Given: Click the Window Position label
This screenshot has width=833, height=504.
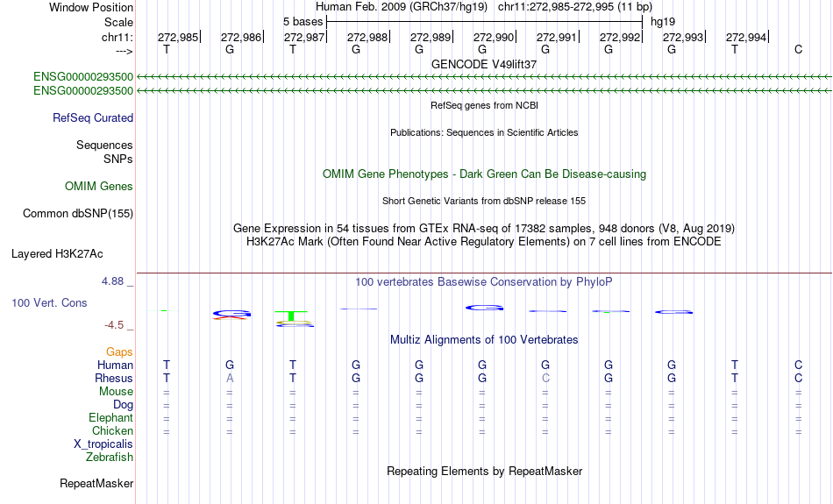Looking at the screenshot, I should [91, 7].
